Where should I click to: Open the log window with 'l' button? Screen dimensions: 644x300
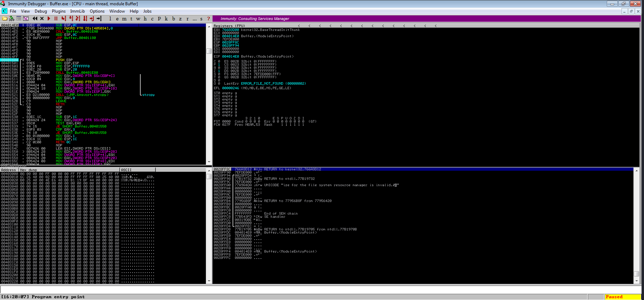110,19
